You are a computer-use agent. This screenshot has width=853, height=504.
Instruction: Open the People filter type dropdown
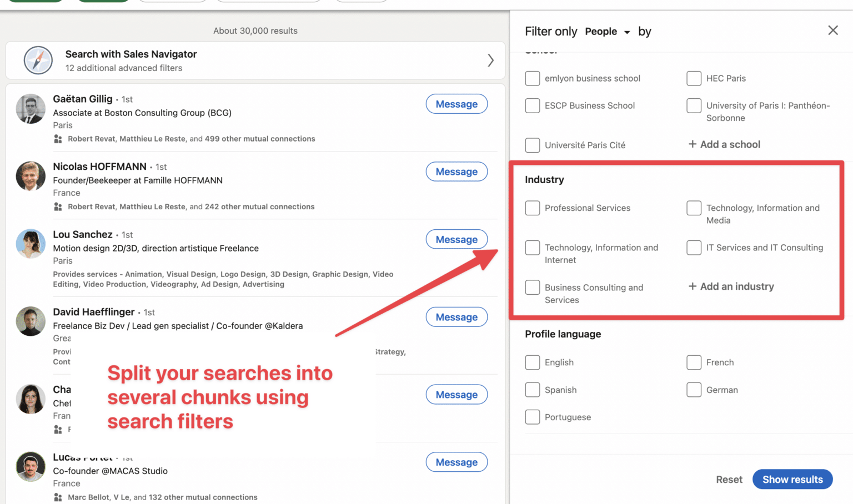(x=608, y=32)
